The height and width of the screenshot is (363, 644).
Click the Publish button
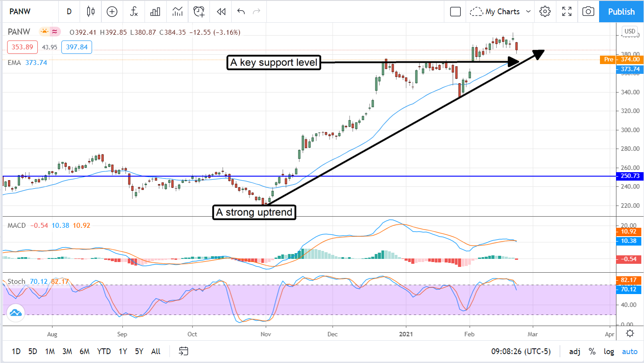tap(621, 12)
